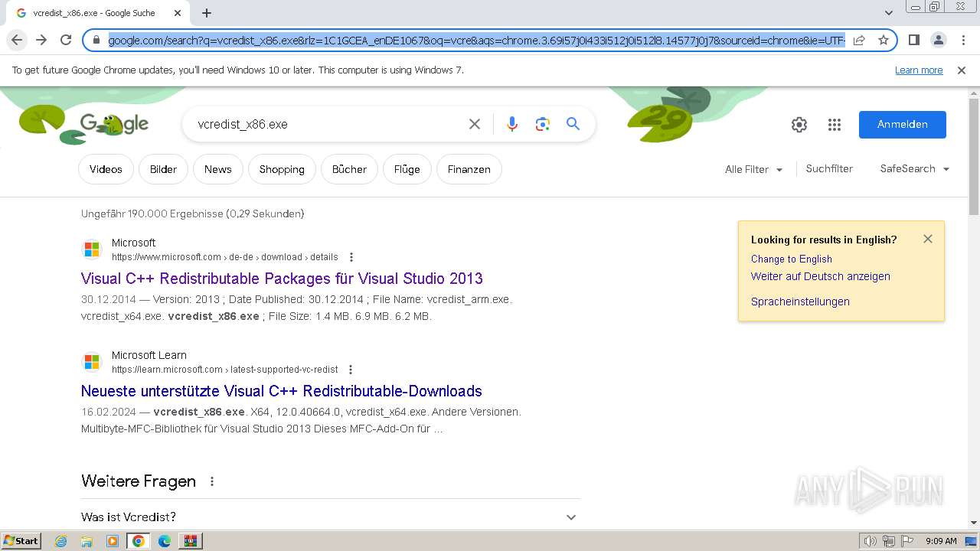Share this page from address bar
980x551 pixels.
point(859,40)
